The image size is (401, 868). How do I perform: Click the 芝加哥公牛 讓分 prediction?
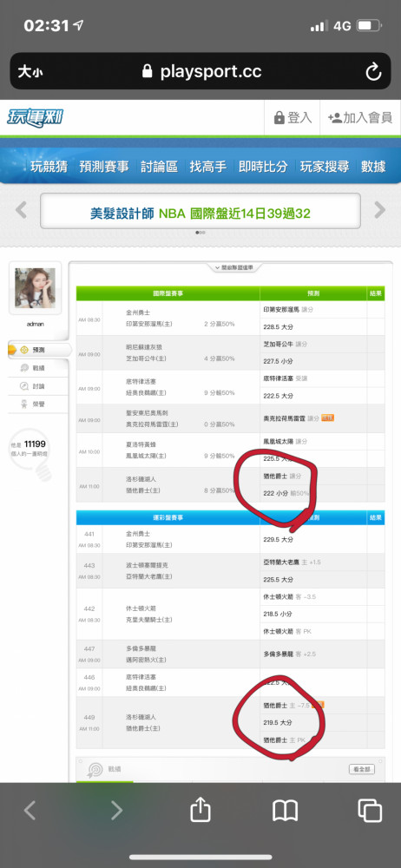(x=286, y=344)
